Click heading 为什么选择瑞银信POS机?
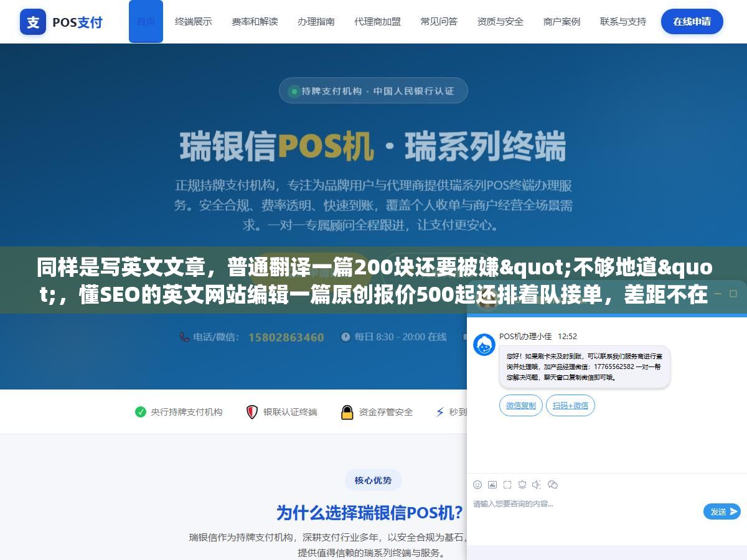Screen dimensions: 747x560 pos(370,513)
